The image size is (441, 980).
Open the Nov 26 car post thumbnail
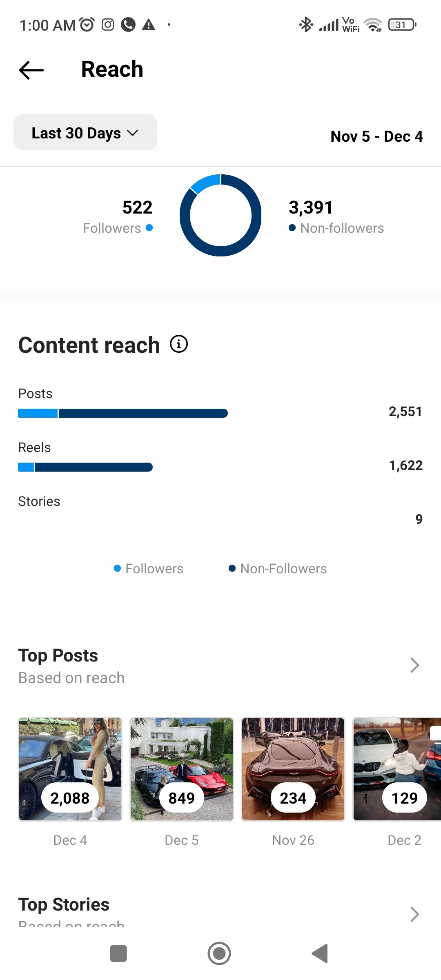tap(293, 769)
